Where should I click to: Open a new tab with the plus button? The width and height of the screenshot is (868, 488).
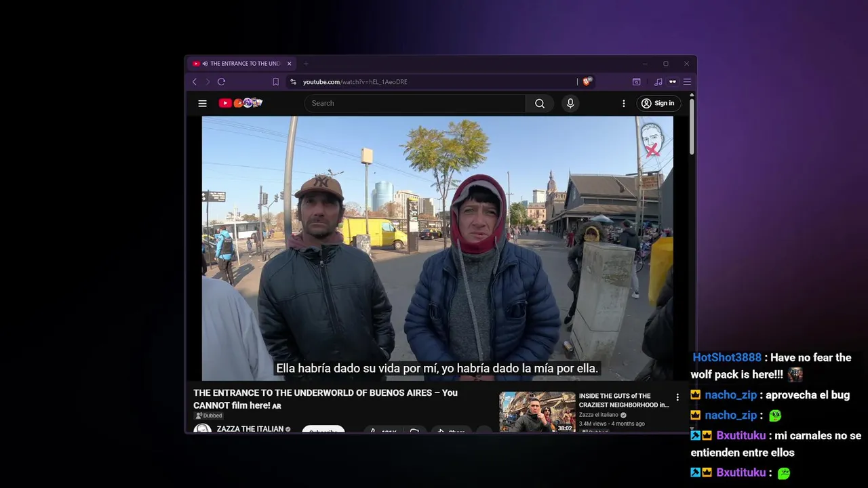tap(306, 64)
